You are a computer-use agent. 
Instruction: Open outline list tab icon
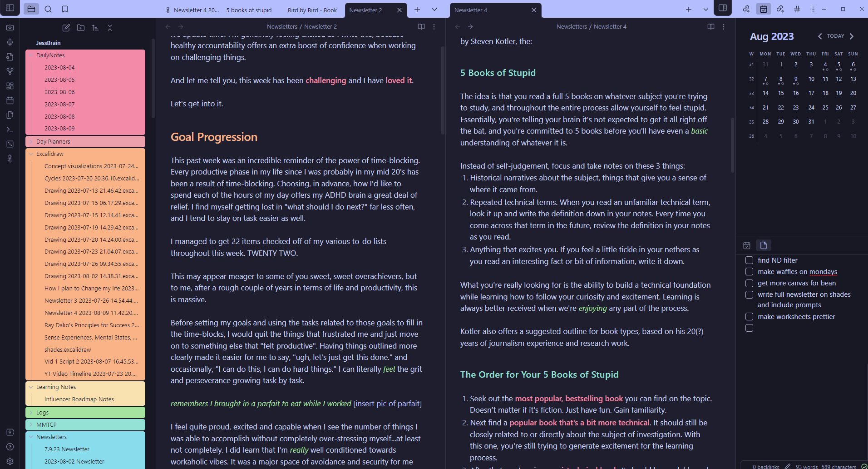click(x=813, y=9)
